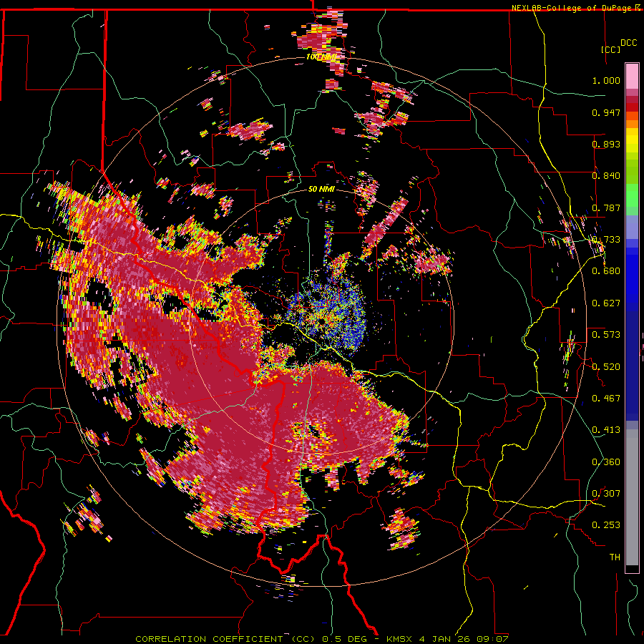Click the [CC] legend unit label
This screenshot has height=644, width=644.
pyautogui.click(x=610, y=49)
